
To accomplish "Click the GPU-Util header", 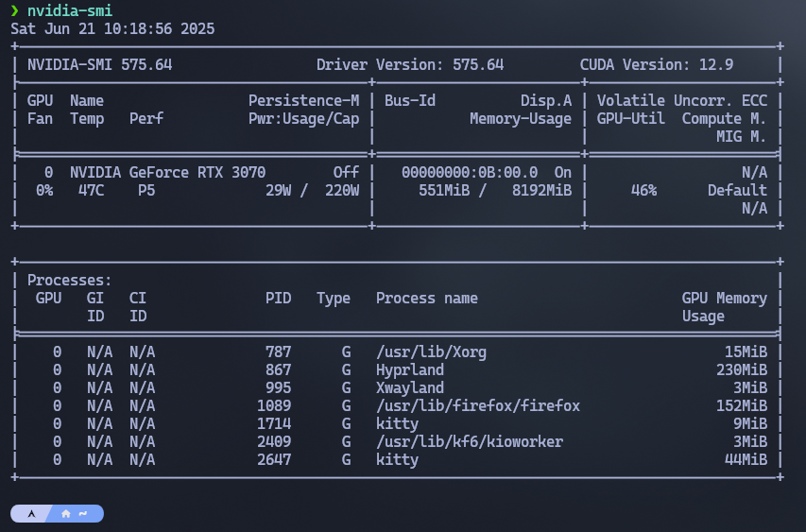I will point(630,119).
